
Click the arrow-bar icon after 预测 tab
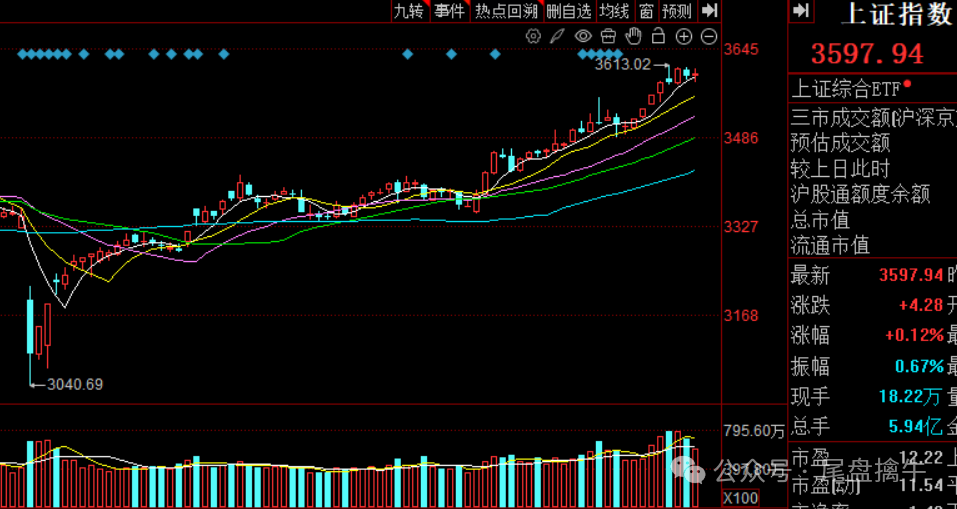point(709,11)
